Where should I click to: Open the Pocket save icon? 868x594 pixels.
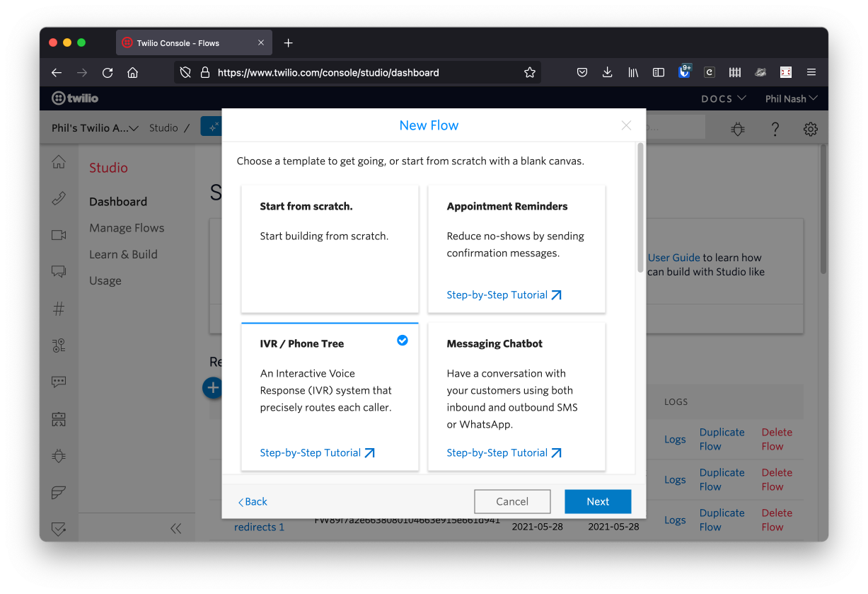[582, 72]
